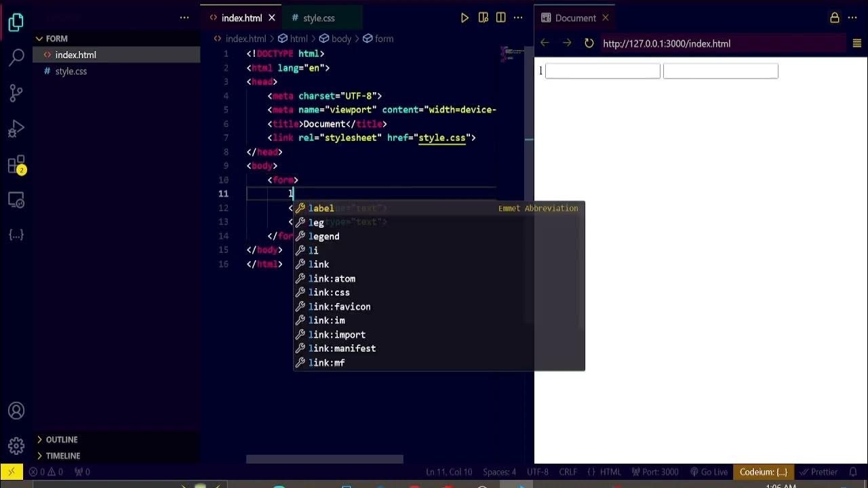Open Explorer panel More Actions ellipsis
This screenshot has height=488, width=868.
(184, 18)
